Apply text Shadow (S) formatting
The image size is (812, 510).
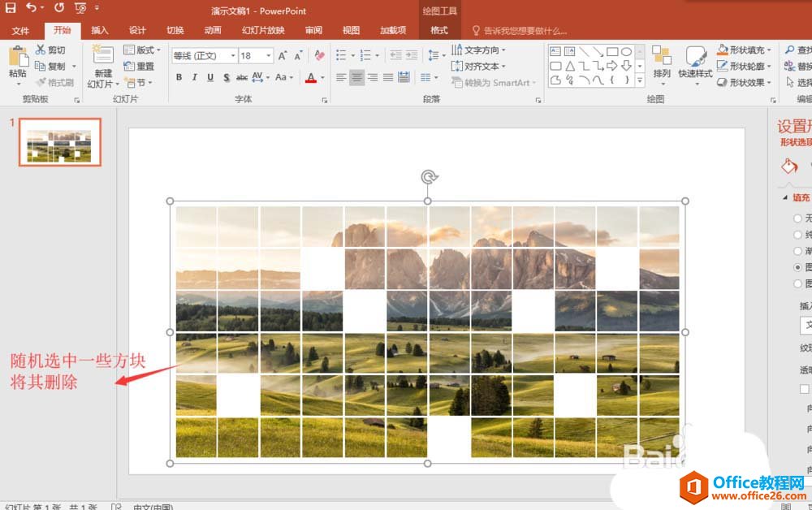pyautogui.click(x=227, y=77)
